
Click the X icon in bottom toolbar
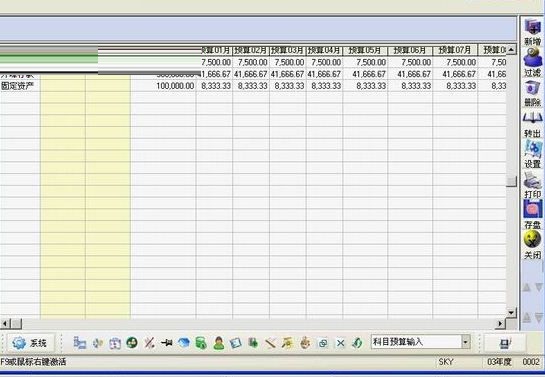340,343
